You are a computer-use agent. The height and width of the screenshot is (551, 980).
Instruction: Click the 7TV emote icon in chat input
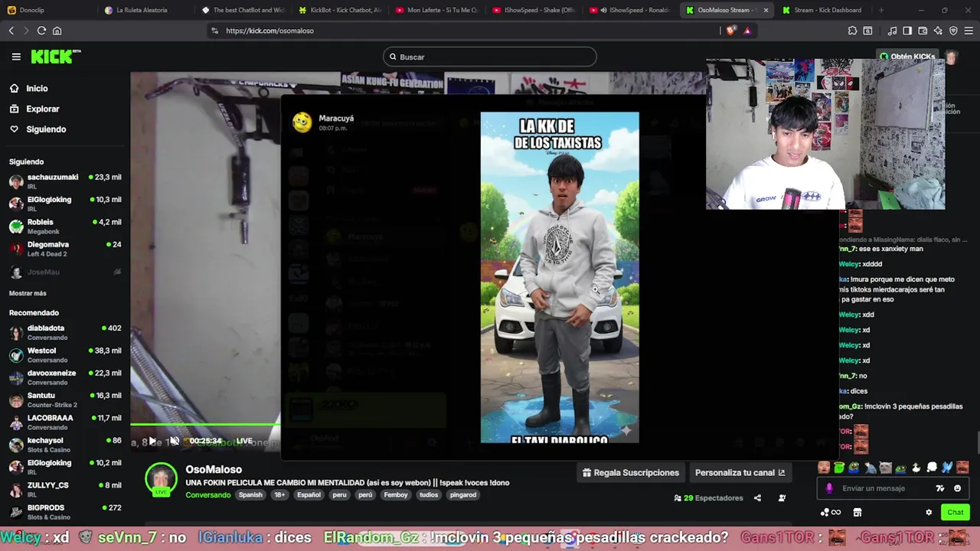click(x=940, y=488)
